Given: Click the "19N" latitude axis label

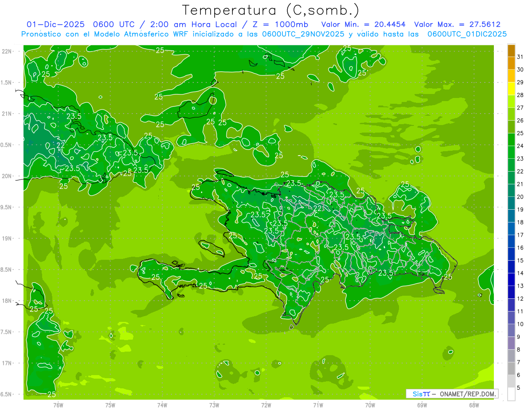Looking at the screenshot, I should 6,239.
